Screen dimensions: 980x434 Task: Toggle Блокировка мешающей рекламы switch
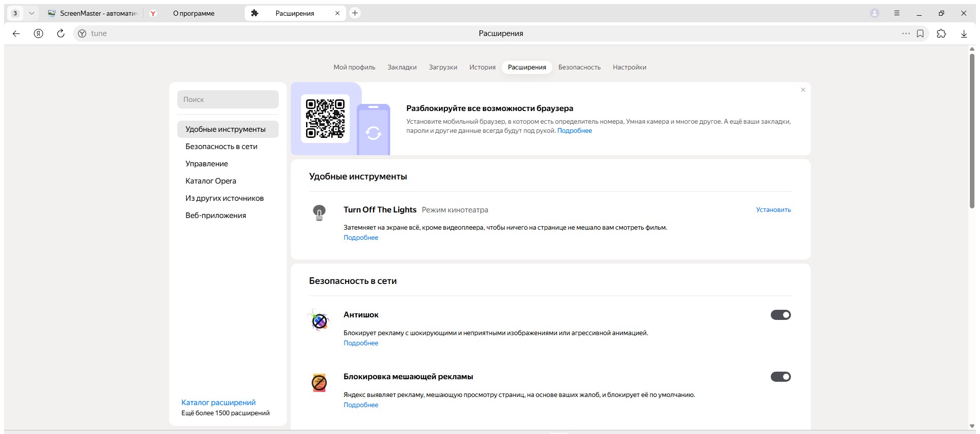(781, 377)
